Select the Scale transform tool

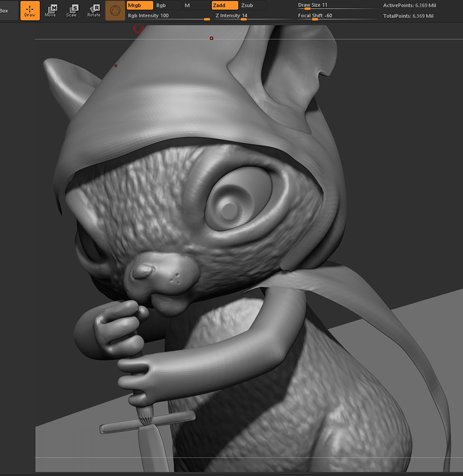tap(72, 10)
